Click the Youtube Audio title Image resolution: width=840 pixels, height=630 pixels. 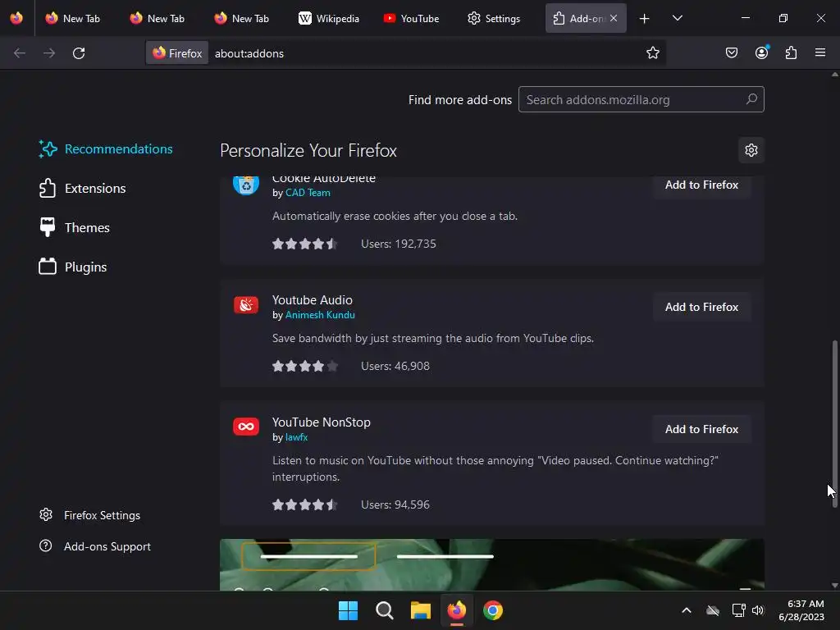pos(313,300)
